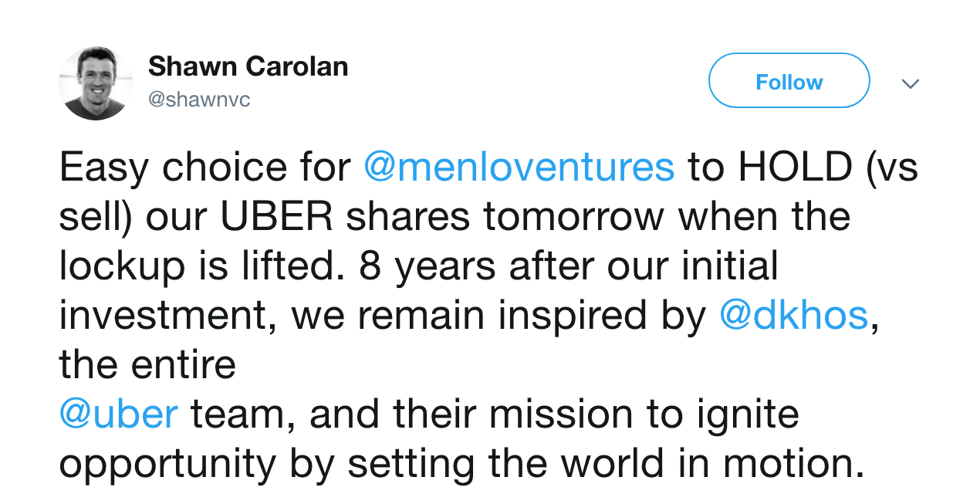The height and width of the screenshot is (494, 980).
Task: Expand the tweet options chevron
Action: pyautogui.click(x=911, y=83)
